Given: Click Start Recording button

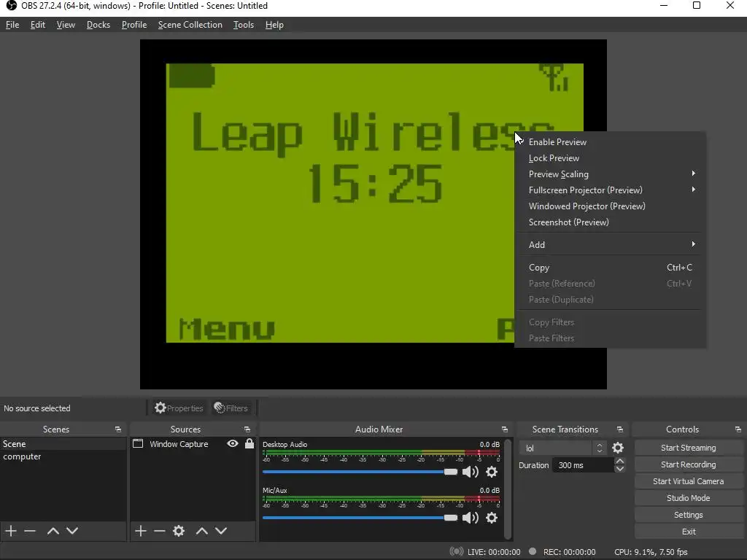Looking at the screenshot, I should pos(689,464).
